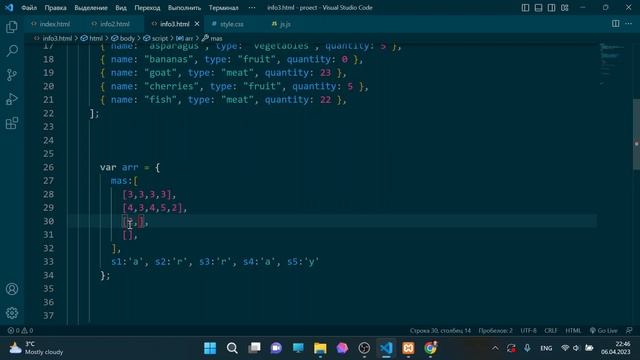Image resolution: width=640 pixels, height=360 pixels.
Task: Click line number 26 in the gutter
Action: tap(48, 167)
